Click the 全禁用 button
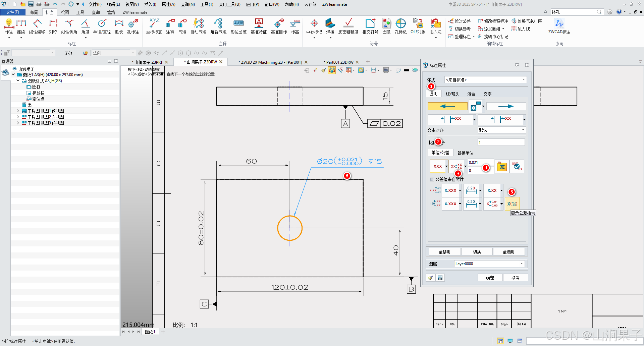The width and height of the screenshot is (644, 346). pos(444,252)
